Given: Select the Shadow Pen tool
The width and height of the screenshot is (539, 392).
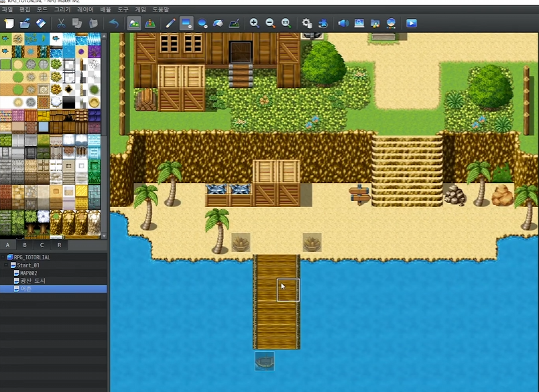Looking at the screenshot, I should point(234,23).
